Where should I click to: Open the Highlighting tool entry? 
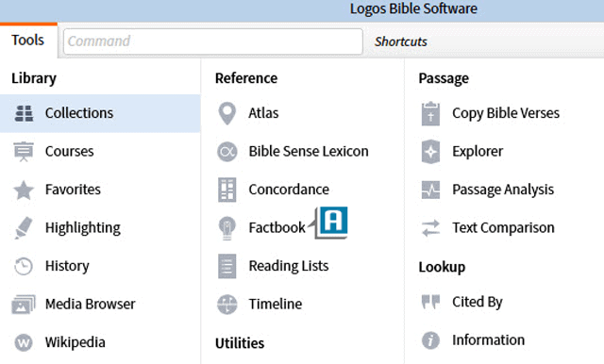pyautogui.click(x=83, y=228)
